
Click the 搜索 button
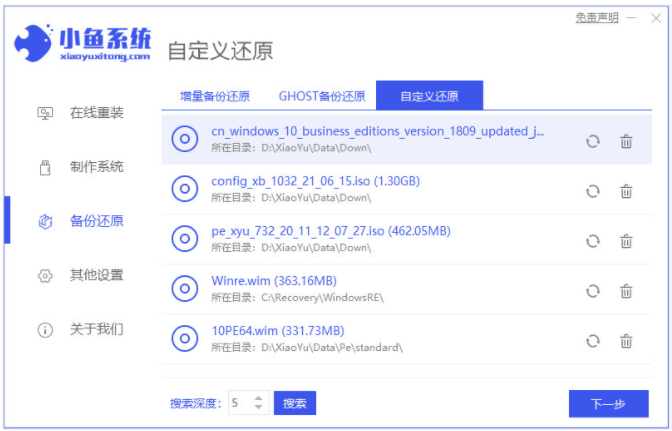(x=294, y=403)
